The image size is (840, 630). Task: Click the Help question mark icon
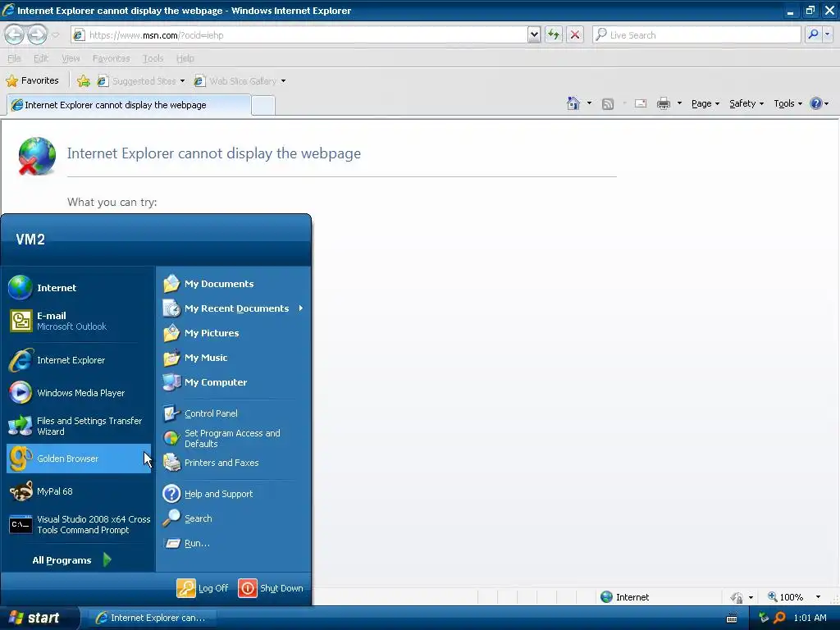click(815, 103)
